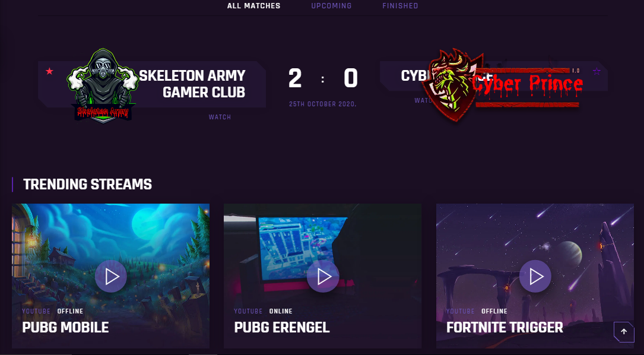The width and height of the screenshot is (644, 355).
Task: Click the Cyber Prince red banner text
Action: [x=527, y=84]
